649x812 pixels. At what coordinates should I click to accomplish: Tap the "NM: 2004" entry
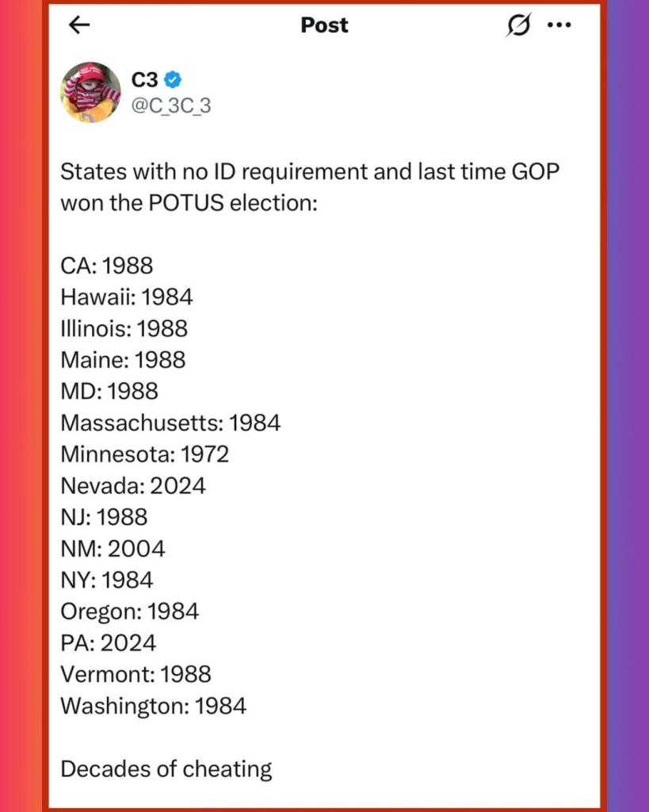[113, 548]
